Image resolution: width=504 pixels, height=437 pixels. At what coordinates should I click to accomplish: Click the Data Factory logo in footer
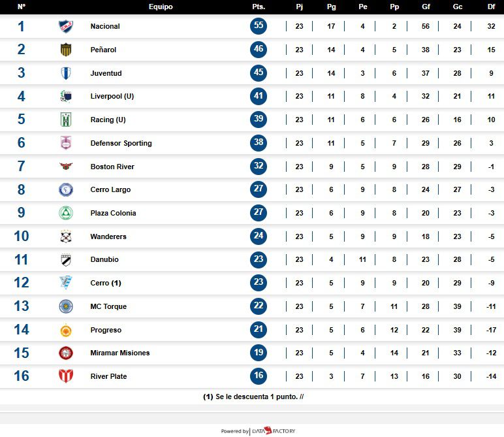point(274,430)
